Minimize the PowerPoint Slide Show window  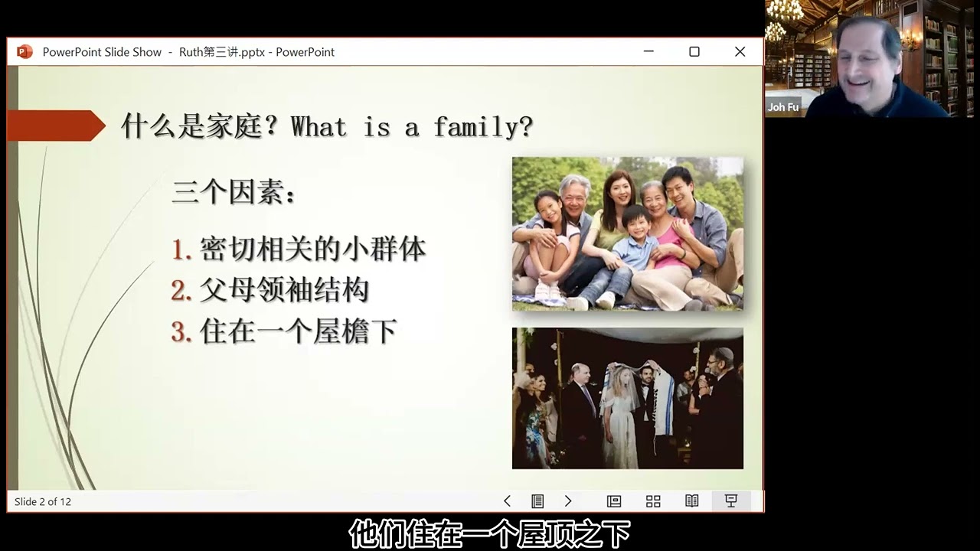click(x=648, y=51)
